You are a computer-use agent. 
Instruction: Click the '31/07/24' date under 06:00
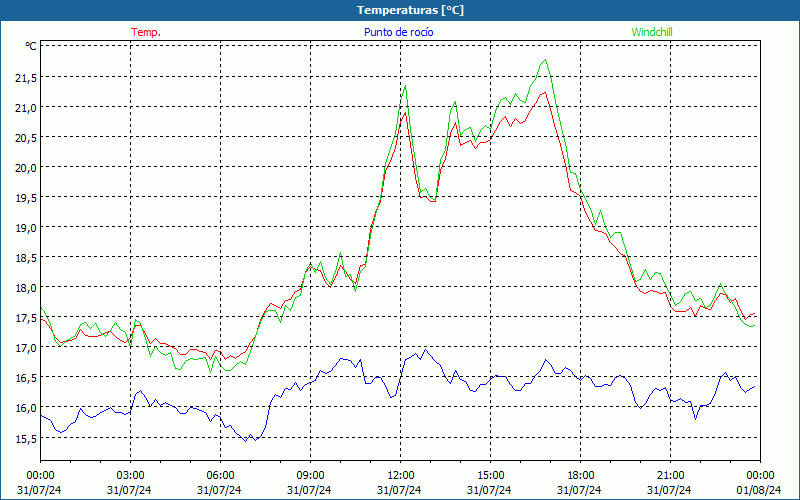click(x=219, y=490)
